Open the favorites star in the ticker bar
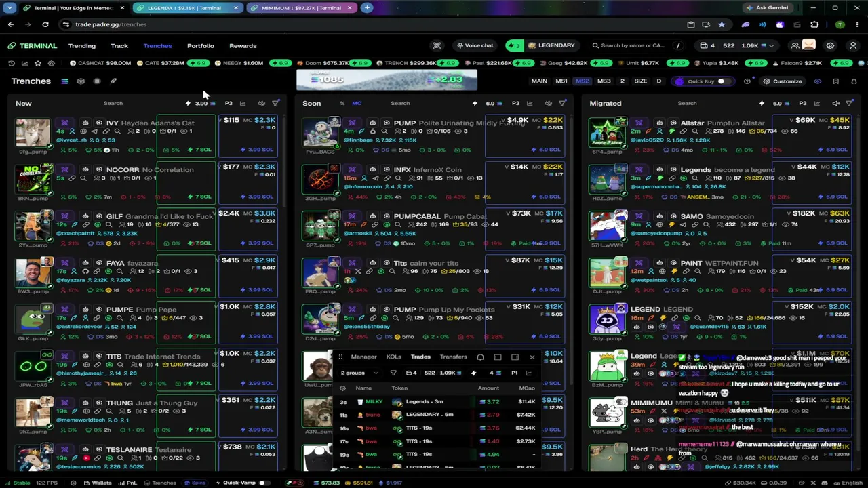868x488 pixels. click(38, 63)
